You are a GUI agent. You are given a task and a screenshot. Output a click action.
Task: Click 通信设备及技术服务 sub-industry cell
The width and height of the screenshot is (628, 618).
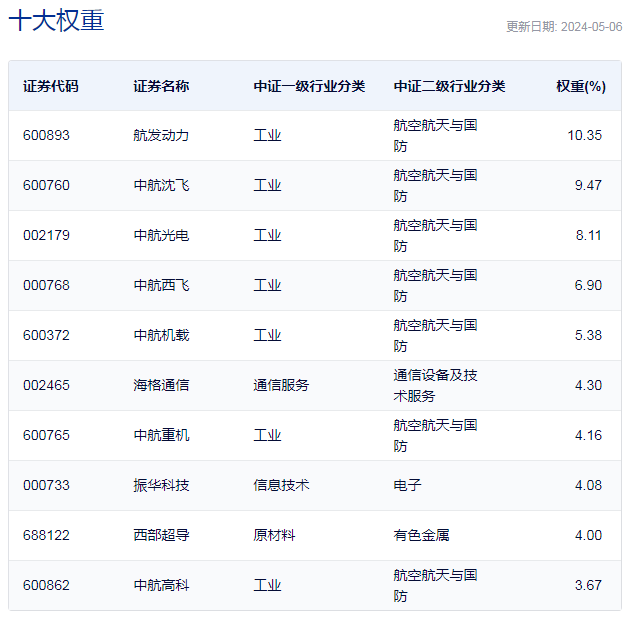click(x=435, y=386)
